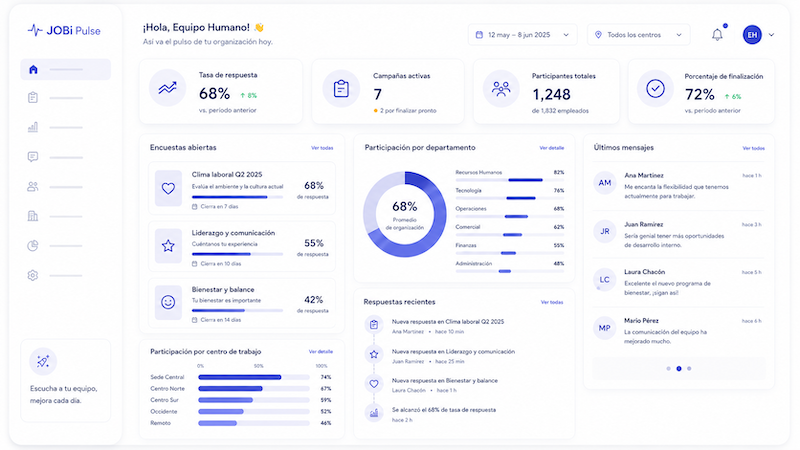The height and width of the screenshot is (450, 800).
Task: Click the heart icon of Clima laboral survey
Action: coord(168,188)
